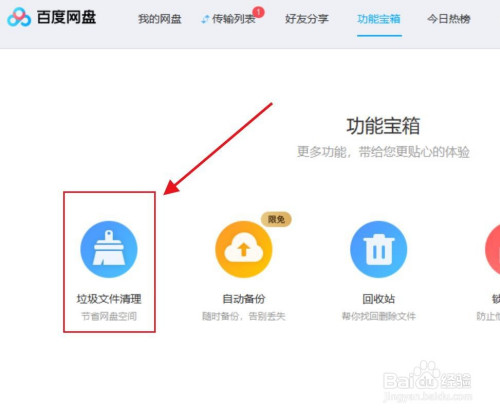Go to the 好友分享 tab
Viewport: 500px width, 414px height.
pos(307,19)
